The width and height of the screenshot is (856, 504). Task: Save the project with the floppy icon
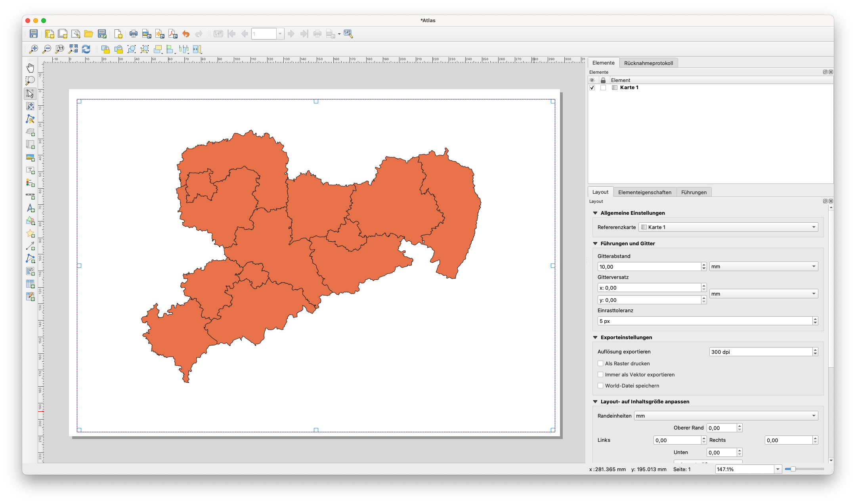[x=34, y=34]
